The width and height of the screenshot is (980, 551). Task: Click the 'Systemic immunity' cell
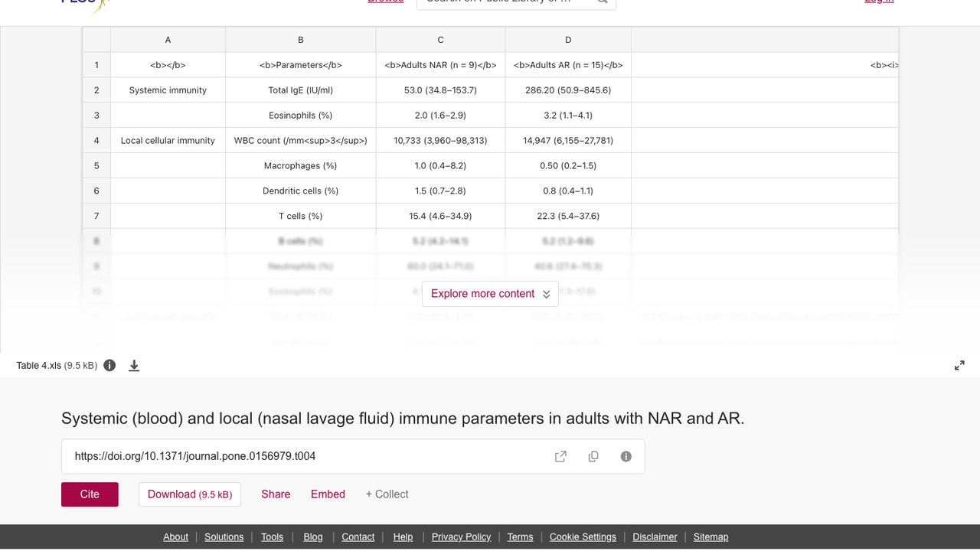click(168, 90)
